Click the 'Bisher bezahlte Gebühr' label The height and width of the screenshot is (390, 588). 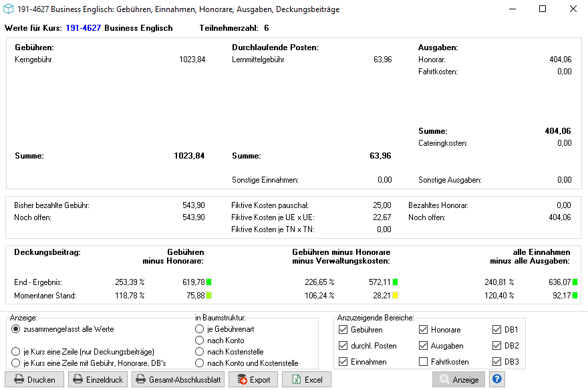pyautogui.click(x=51, y=205)
